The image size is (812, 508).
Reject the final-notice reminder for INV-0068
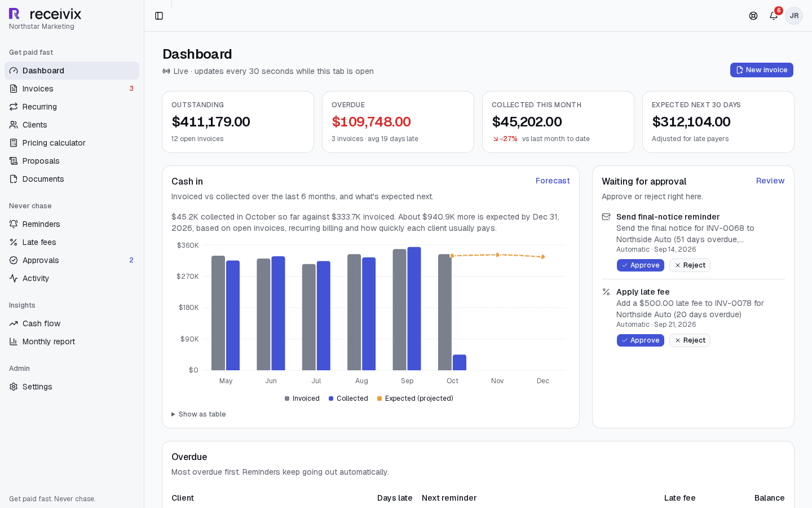690,265
